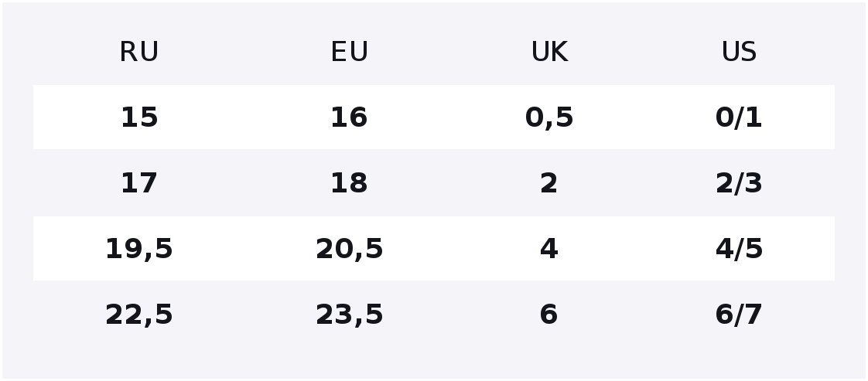Select US size 6/7 cell
Screen dimensions: 868x381
tap(739, 315)
